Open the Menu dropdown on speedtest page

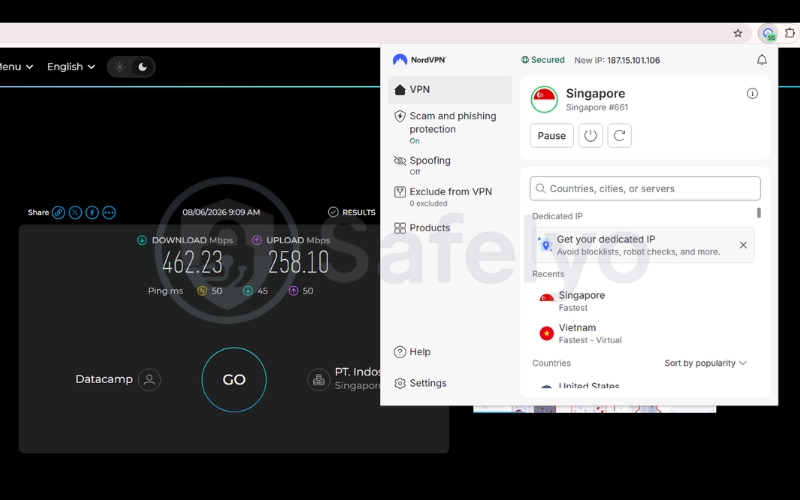click(x=16, y=67)
